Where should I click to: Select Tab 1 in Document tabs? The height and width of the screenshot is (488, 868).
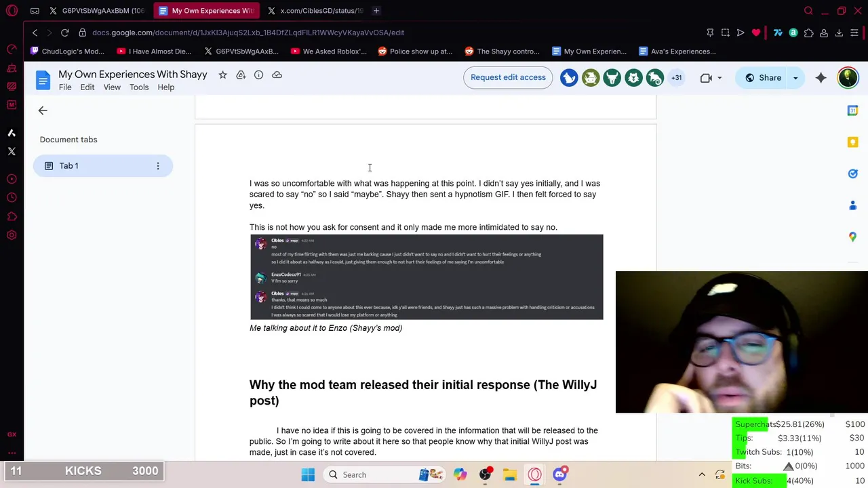[103, 166]
